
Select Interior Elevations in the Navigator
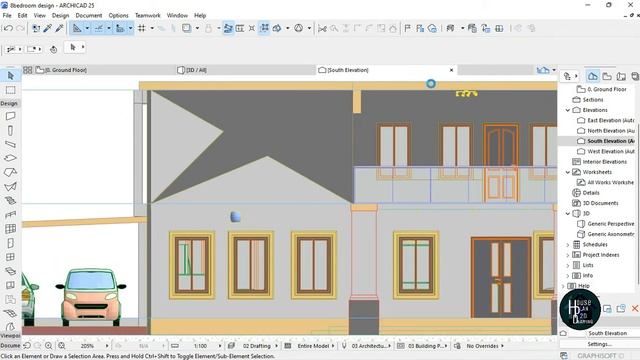point(600,162)
